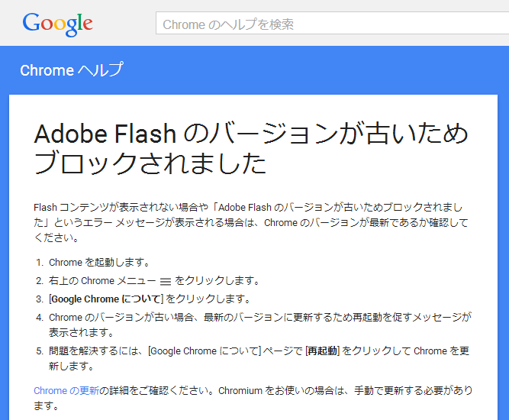Click the Google logo

58,24
